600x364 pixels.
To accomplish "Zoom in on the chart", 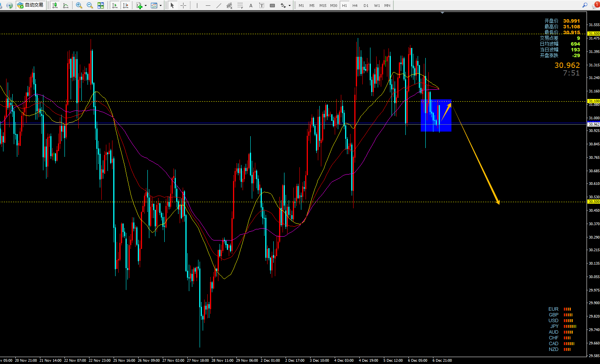I will coord(79,5).
